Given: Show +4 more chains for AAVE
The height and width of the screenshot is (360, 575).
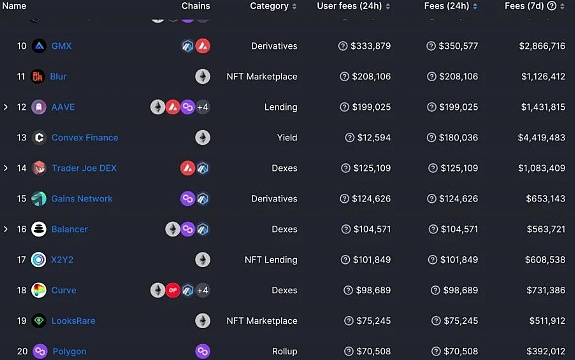Looking at the screenshot, I should pyautogui.click(x=203, y=107).
